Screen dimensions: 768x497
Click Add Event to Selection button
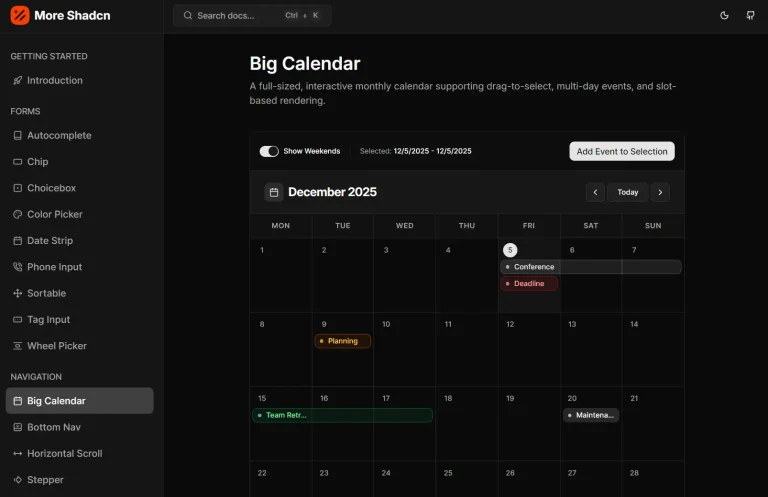point(622,151)
